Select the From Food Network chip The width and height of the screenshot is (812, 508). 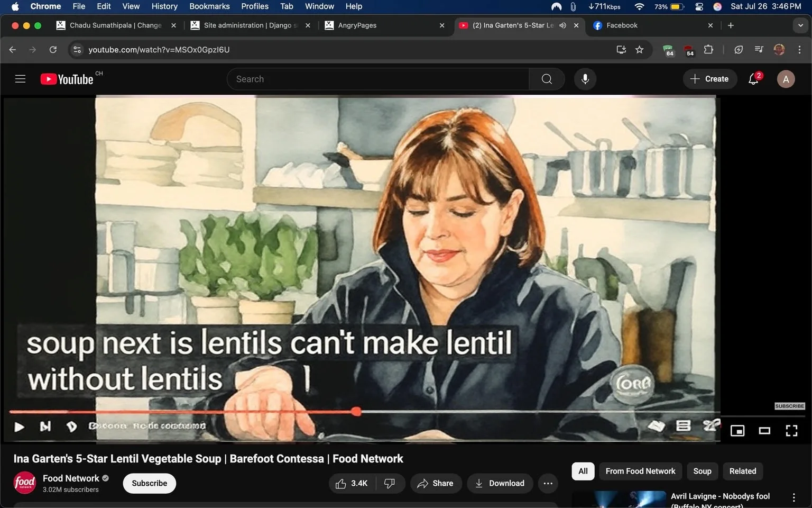click(640, 471)
